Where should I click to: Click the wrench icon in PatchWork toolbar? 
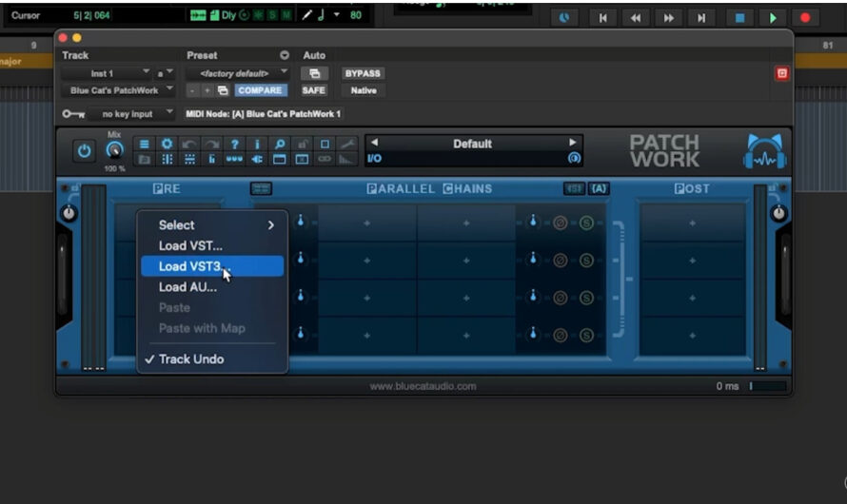pyautogui.click(x=347, y=145)
